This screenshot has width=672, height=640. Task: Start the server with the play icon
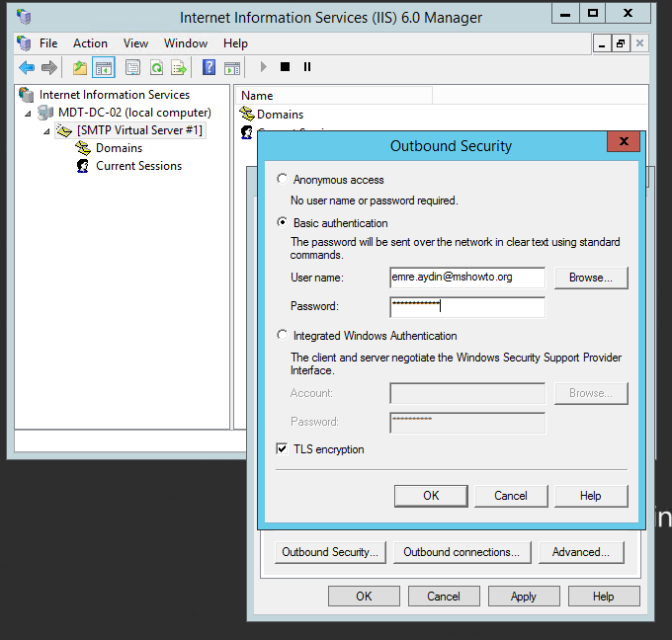[263, 67]
